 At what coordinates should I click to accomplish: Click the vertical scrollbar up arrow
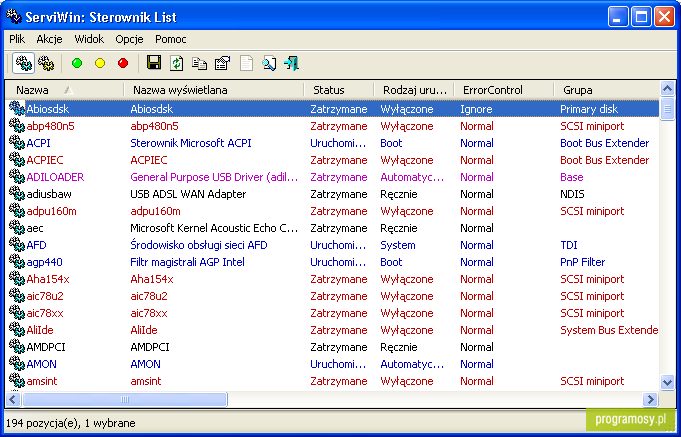[667, 89]
